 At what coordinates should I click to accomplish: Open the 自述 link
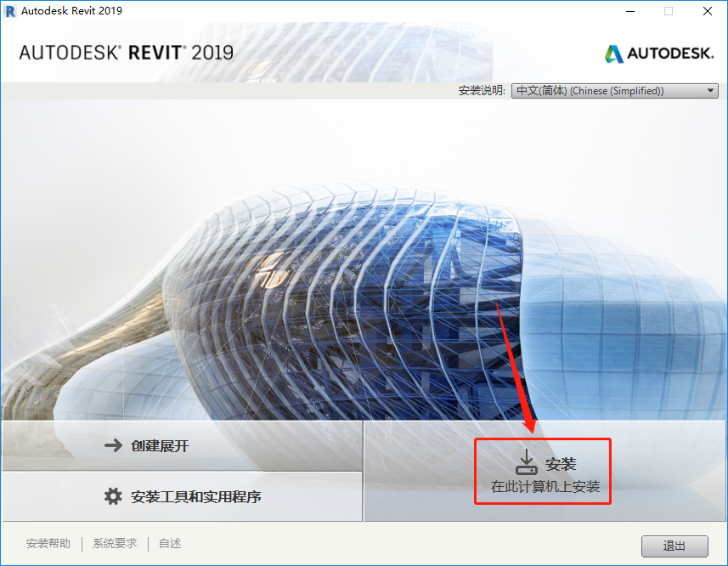(x=170, y=543)
